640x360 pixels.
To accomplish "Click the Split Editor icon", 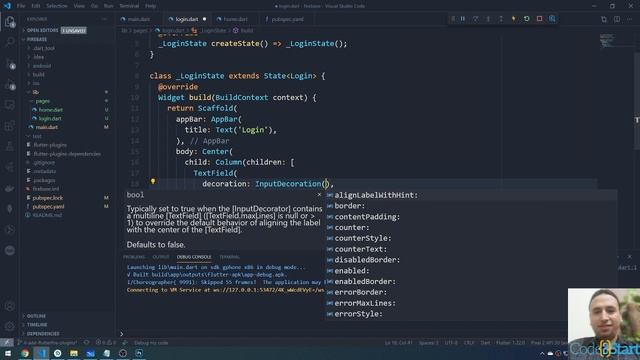I will pyautogui.click(x=617, y=19).
